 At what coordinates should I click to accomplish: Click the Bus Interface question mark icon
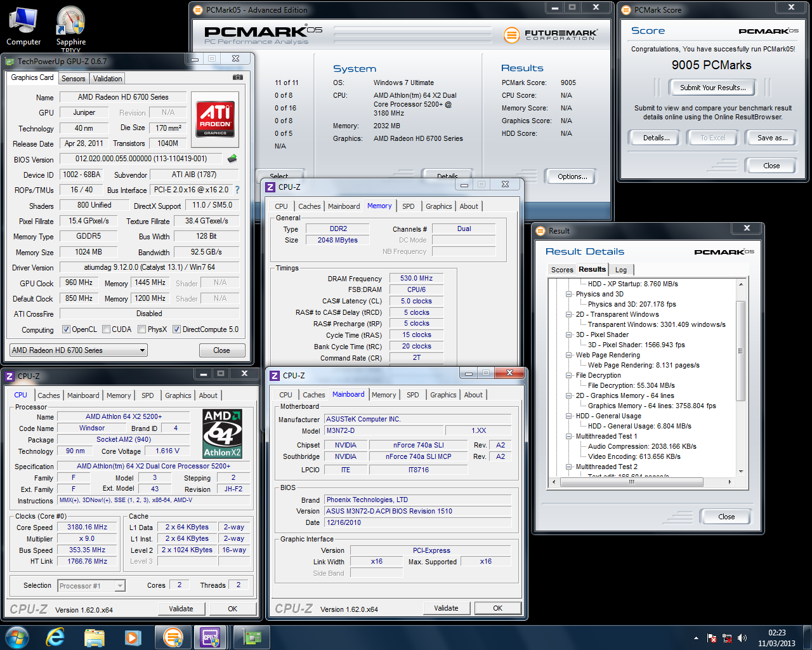point(237,190)
